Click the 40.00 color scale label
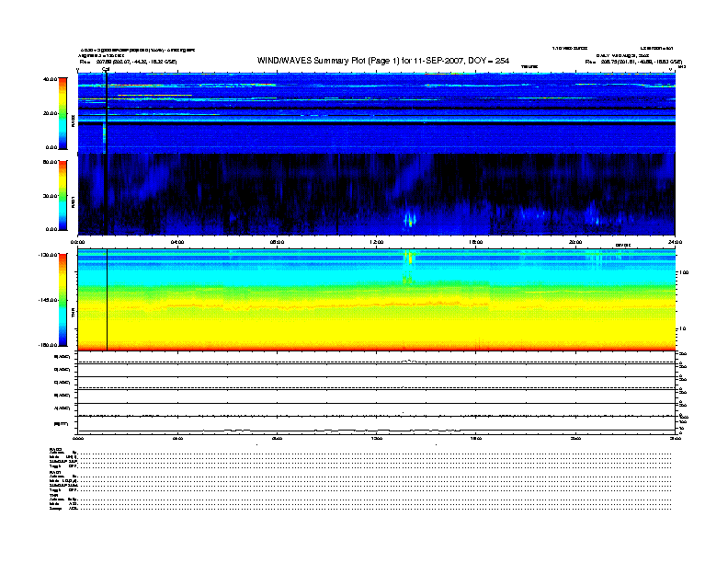 pos(50,79)
